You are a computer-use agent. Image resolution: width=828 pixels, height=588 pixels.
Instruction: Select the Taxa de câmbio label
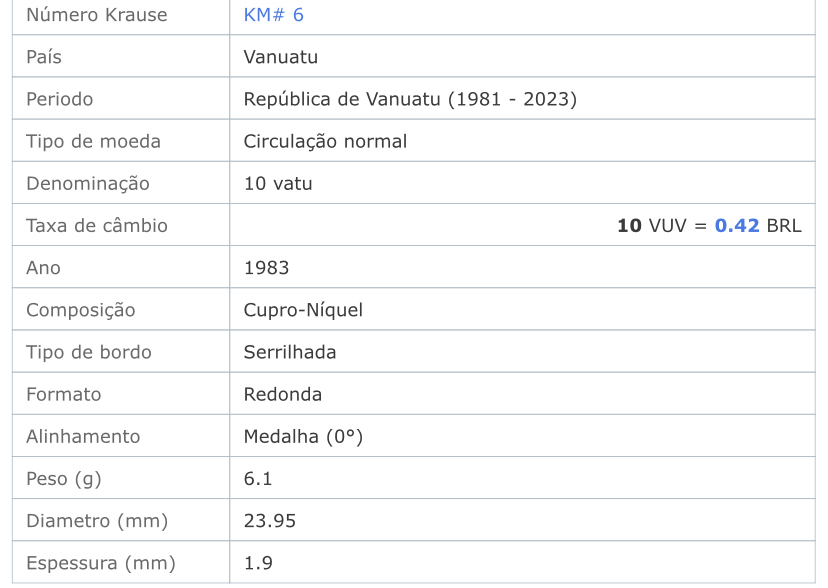[x=97, y=225]
